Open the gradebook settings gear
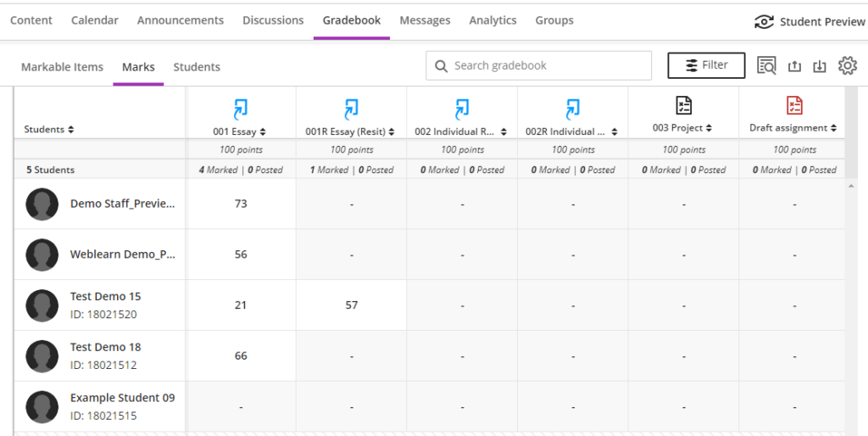This screenshot has width=868, height=436. pos(847,66)
